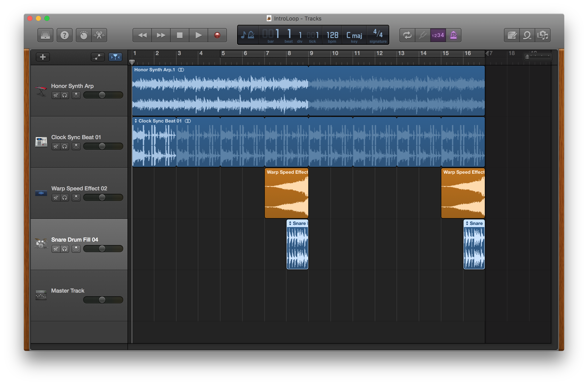Mute the Warp Speed Effect 02 track
The height and width of the screenshot is (385, 588).
pos(56,198)
